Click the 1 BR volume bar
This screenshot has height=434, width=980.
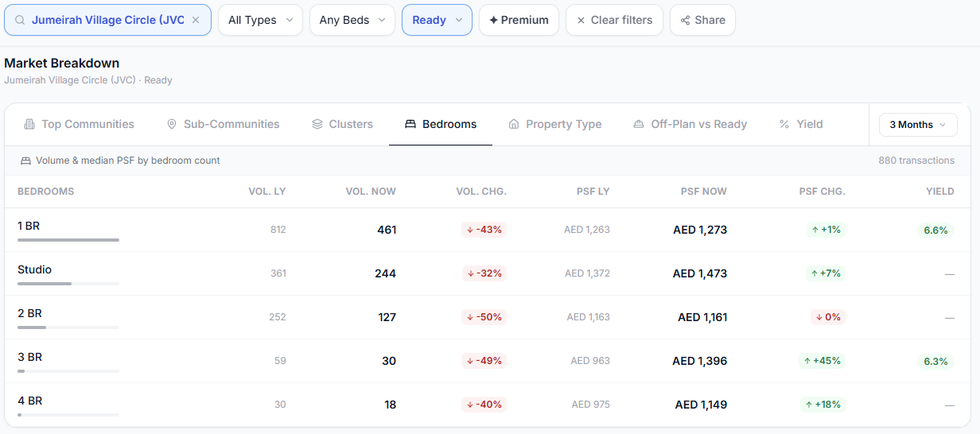click(68, 240)
